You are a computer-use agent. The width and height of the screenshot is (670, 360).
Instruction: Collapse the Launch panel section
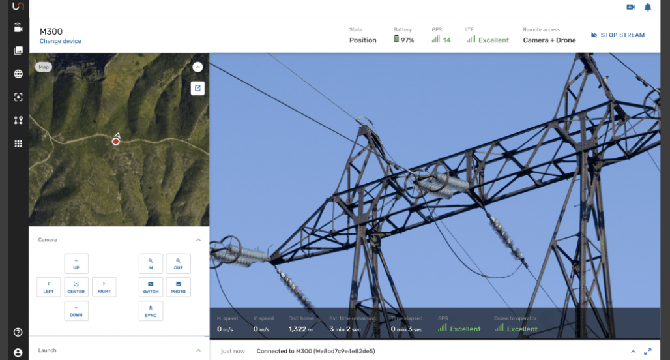click(198, 350)
